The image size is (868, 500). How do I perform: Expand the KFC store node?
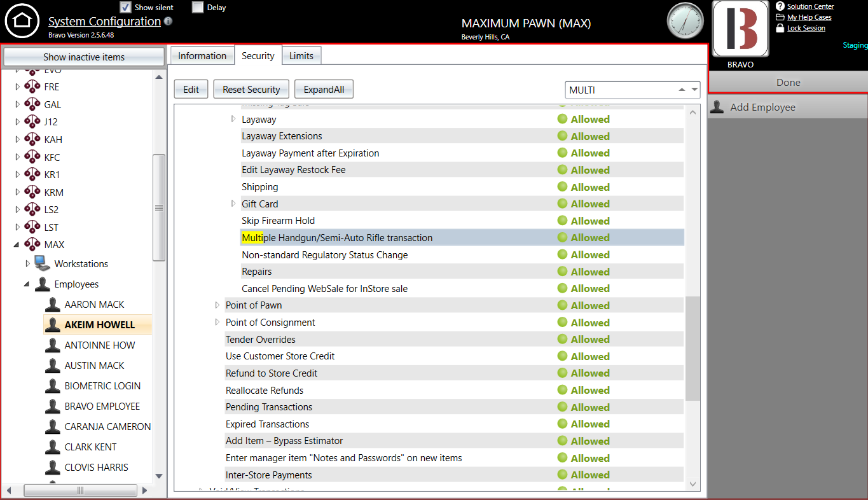[17, 157]
